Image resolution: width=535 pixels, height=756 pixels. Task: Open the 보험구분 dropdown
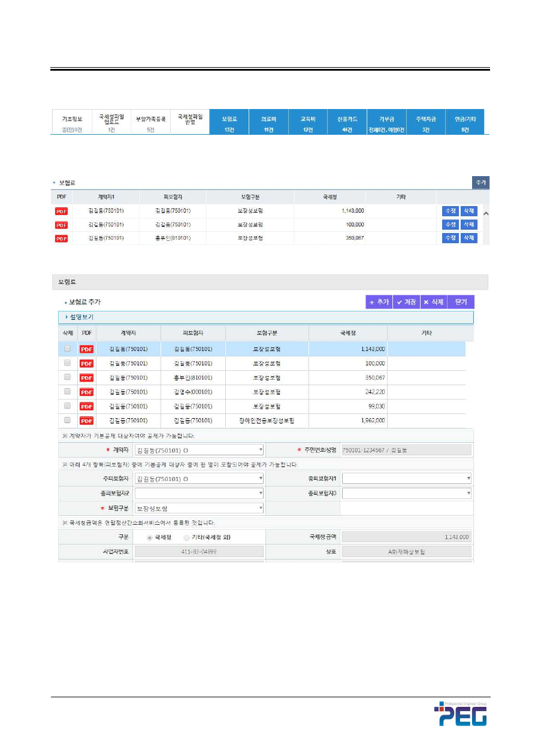click(x=198, y=508)
